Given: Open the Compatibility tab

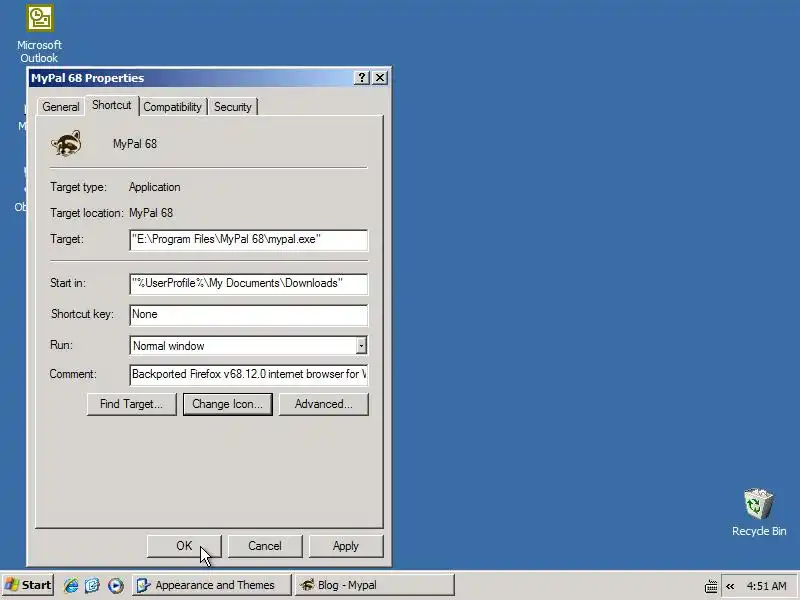Looking at the screenshot, I should pos(172,107).
